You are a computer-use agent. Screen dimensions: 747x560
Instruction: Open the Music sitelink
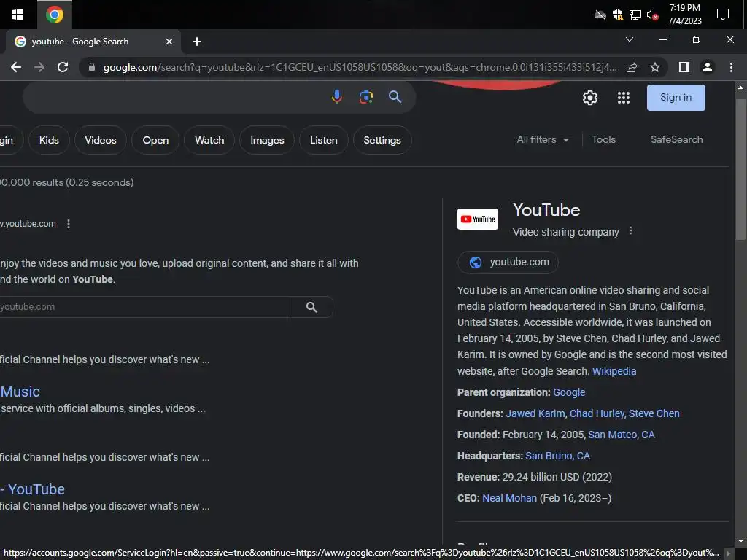click(20, 392)
